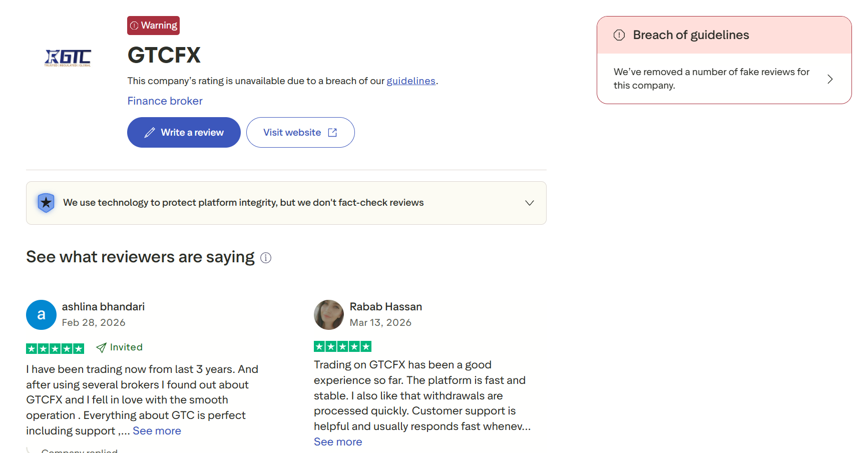This screenshot has height=453, width=868.
Task: Open fake reviews details chevron arrow
Action: point(830,79)
